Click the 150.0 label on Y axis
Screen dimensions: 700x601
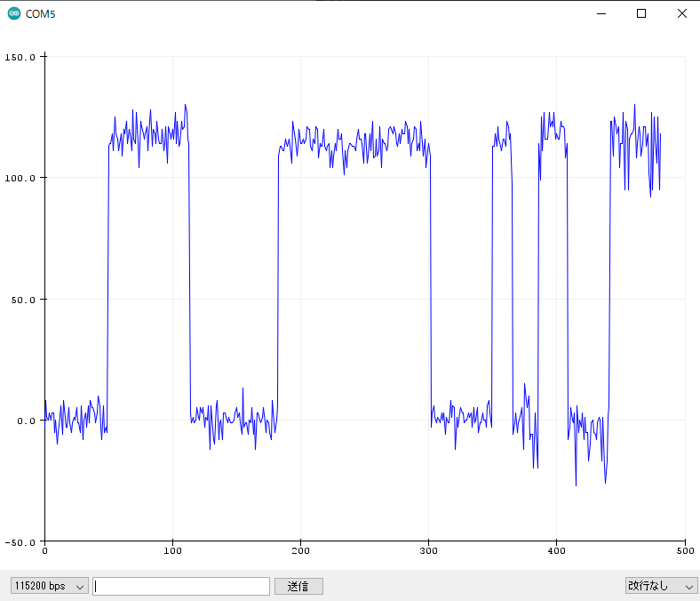click(21, 57)
